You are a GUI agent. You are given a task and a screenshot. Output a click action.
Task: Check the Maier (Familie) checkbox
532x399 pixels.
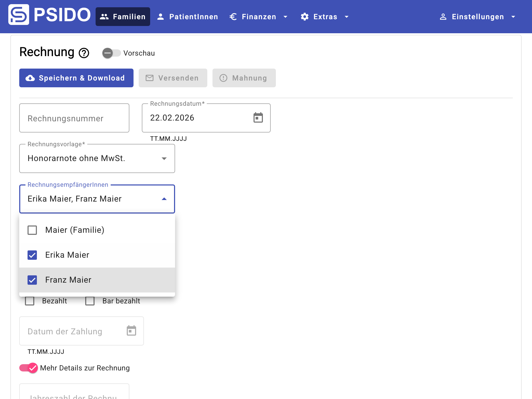pos(32,230)
